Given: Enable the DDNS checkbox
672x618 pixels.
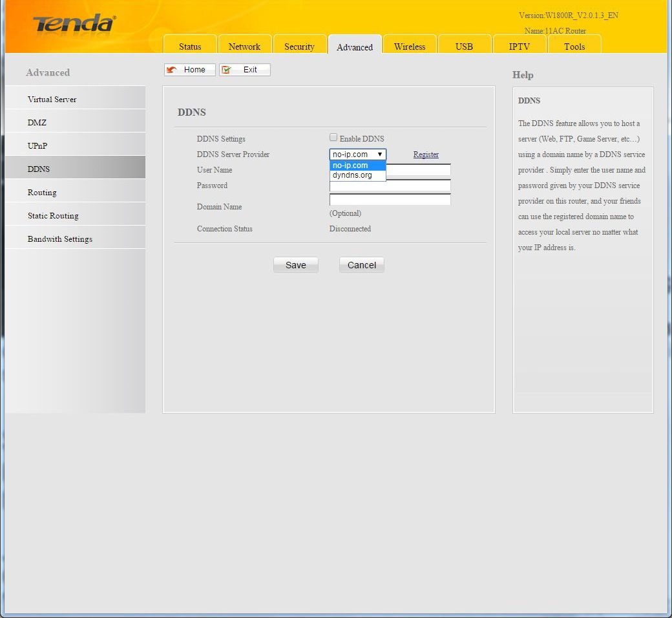Looking at the screenshot, I should tap(333, 138).
